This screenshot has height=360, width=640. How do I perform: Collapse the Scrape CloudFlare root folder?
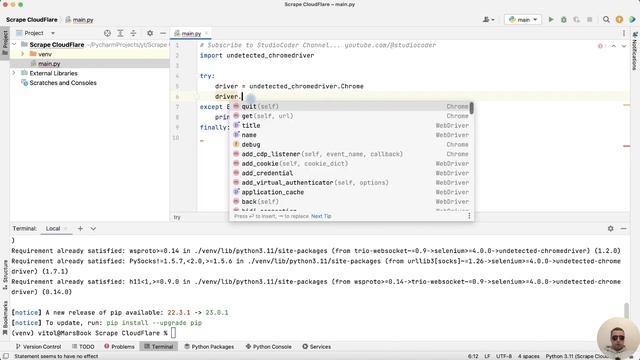(14, 44)
